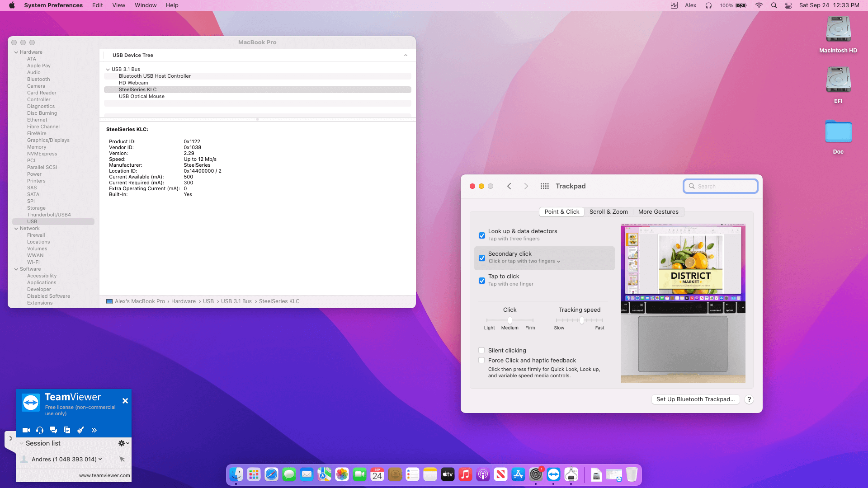Click Show All grid icon in Trackpad window
The width and height of the screenshot is (868, 488).
pyautogui.click(x=544, y=186)
